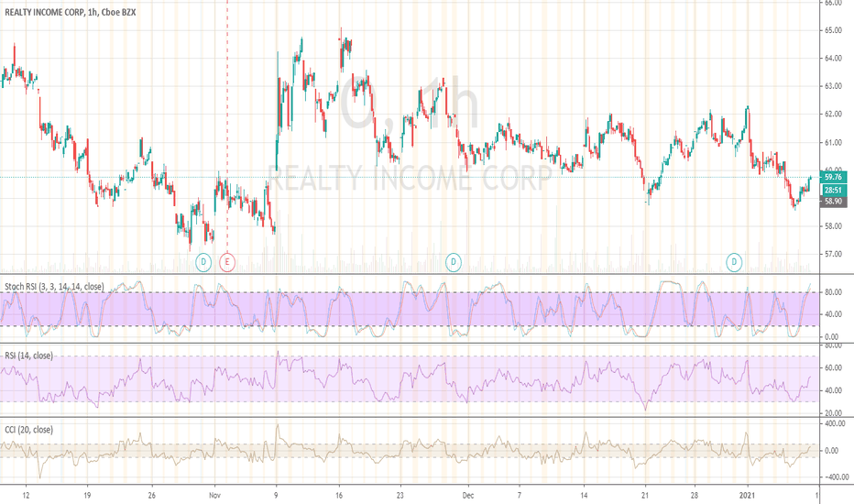The height and width of the screenshot is (504, 854).
Task: Click date 23 on the time axis
Action: (x=400, y=495)
